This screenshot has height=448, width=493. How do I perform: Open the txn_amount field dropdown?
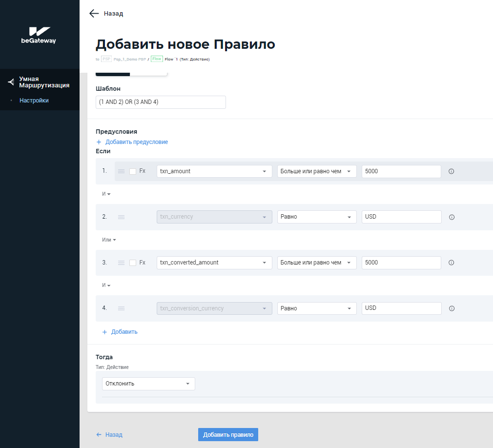pyautogui.click(x=214, y=171)
